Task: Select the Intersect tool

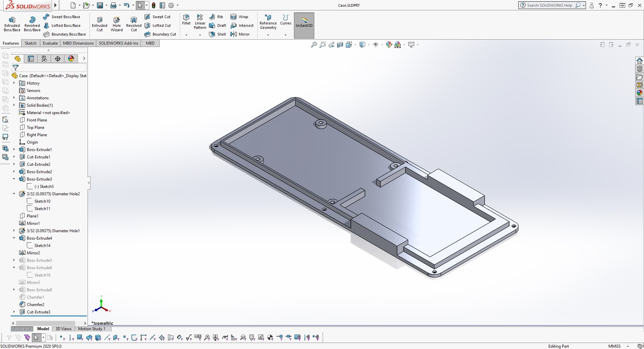Action: pyautogui.click(x=242, y=26)
